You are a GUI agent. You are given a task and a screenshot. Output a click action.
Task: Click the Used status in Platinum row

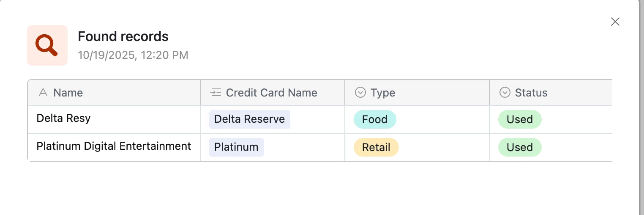[519, 147]
